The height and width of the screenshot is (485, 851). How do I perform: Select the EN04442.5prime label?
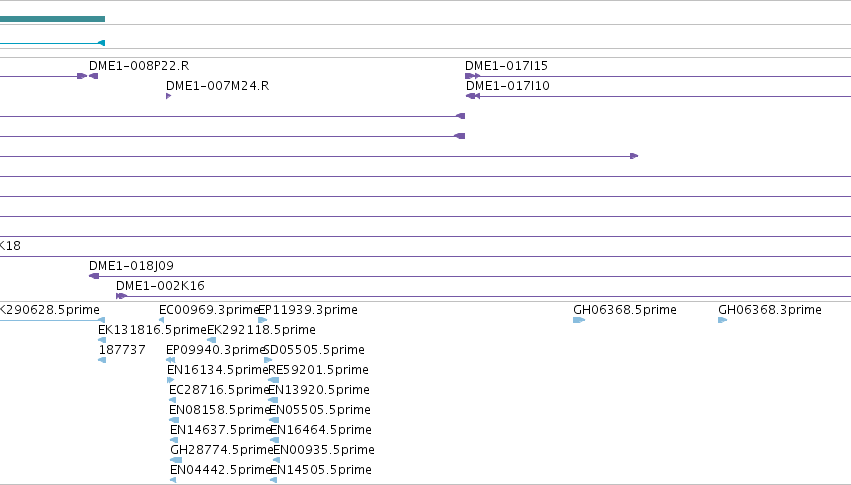click(x=221, y=470)
